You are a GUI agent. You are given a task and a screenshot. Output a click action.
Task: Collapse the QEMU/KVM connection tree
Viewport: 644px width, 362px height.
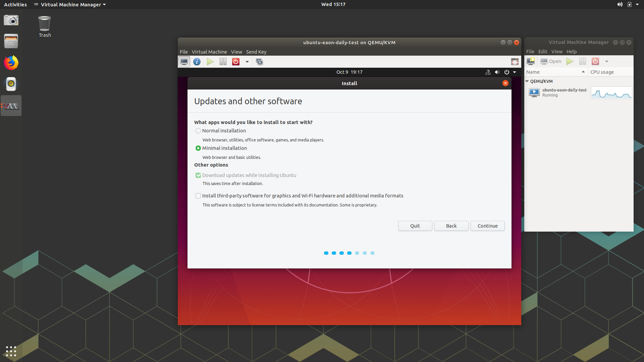click(x=527, y=81)
